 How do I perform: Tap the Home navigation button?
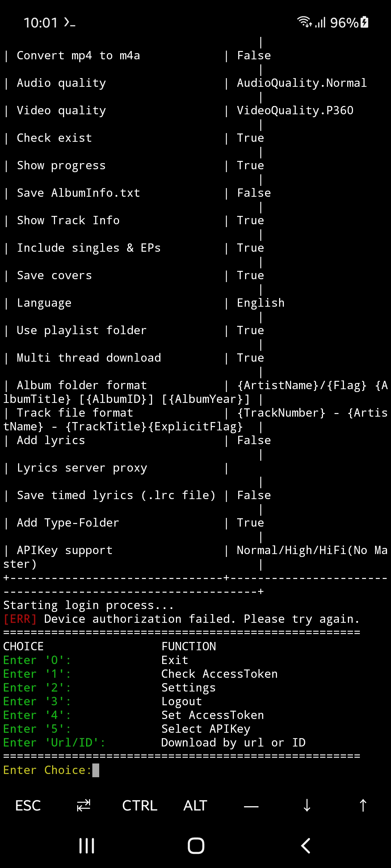click(x=195, y=845)
